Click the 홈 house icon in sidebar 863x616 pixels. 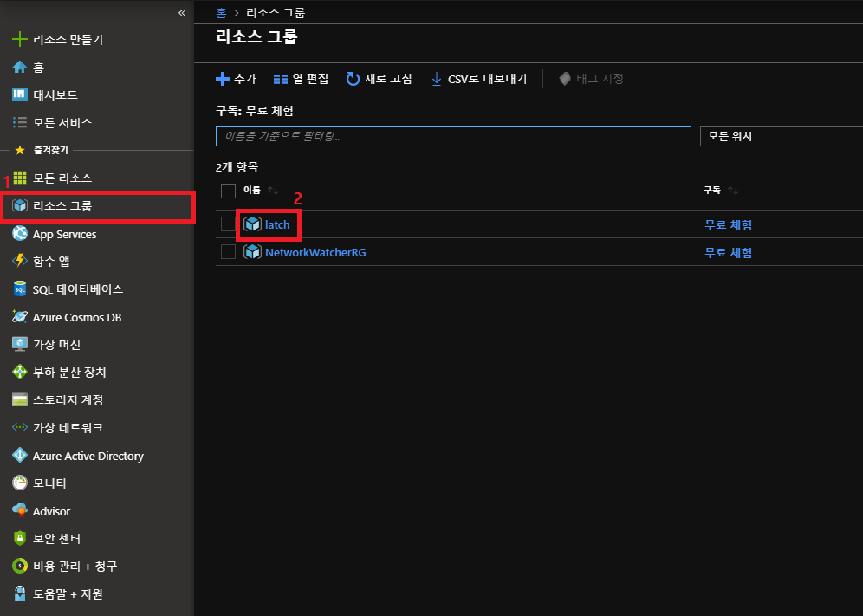pos(19,67)
